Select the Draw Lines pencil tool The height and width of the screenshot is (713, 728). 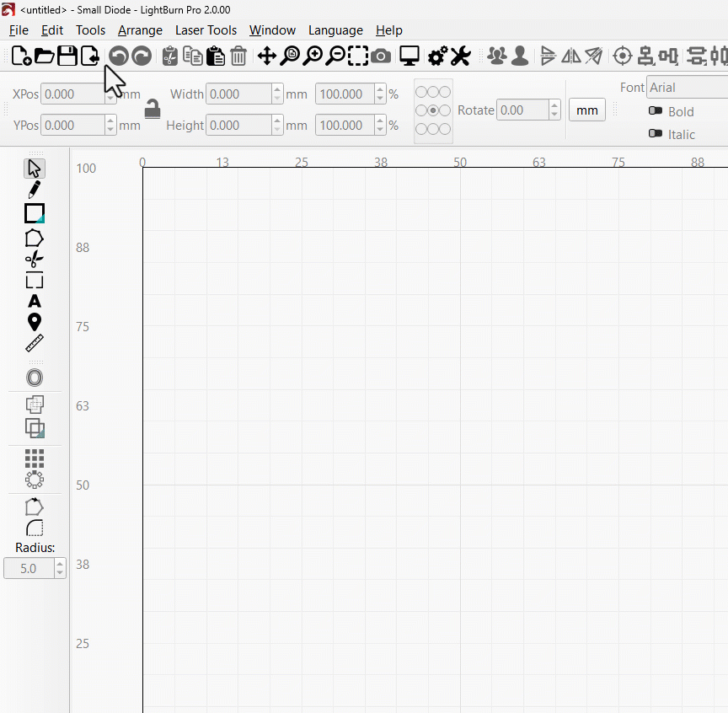tap(35, 190)
